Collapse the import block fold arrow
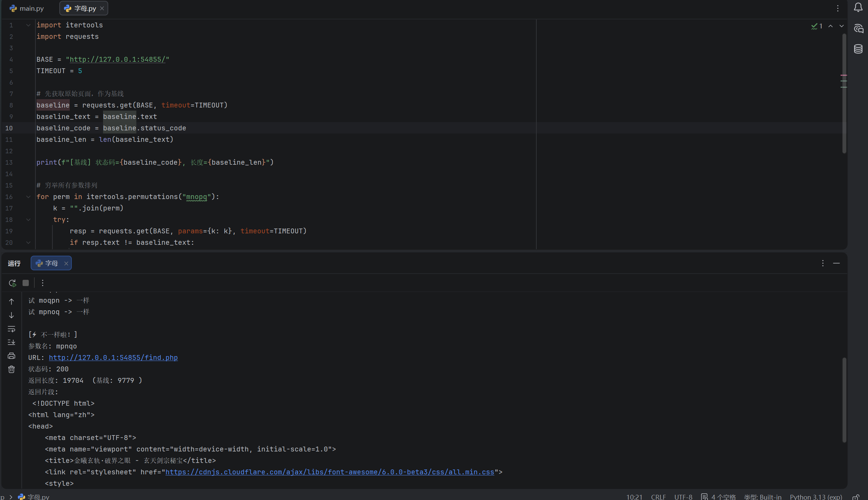Viewport: 868px width, 500px height. (x=28, y=25)
